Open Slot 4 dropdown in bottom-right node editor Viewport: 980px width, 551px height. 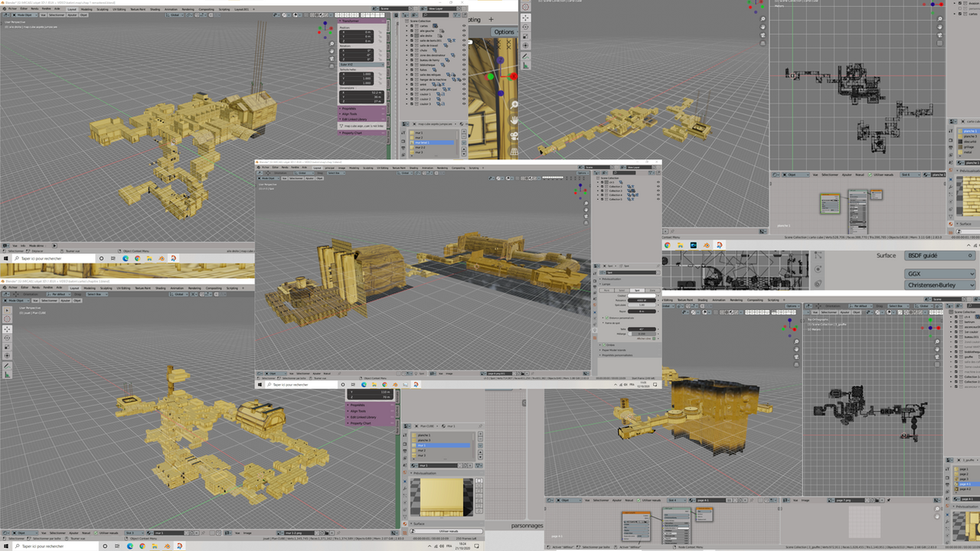pyautogui.click(x=677, y=500)
